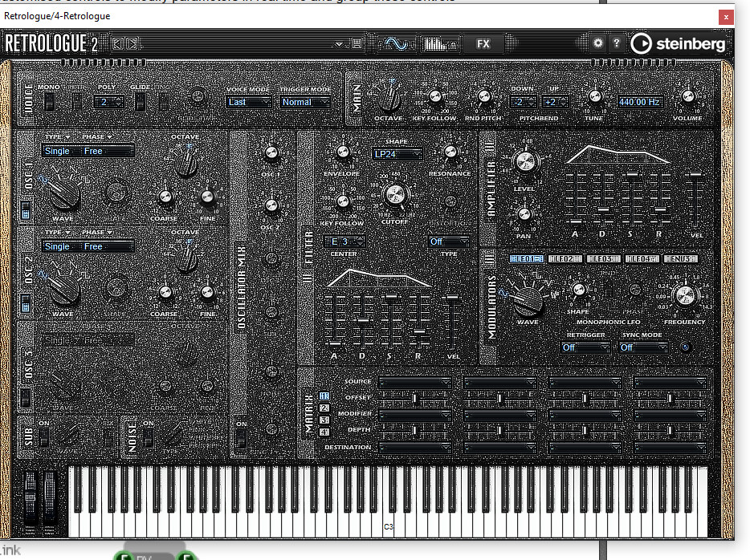
Task: Open the preset list dropdown arrow
Action: pyautogui.click(x=339, y=44)
